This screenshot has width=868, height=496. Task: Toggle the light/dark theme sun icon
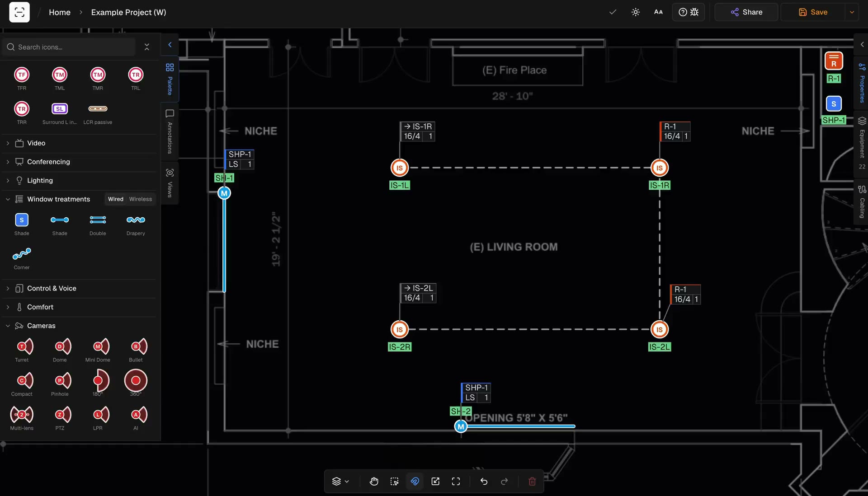pos(636,12)
